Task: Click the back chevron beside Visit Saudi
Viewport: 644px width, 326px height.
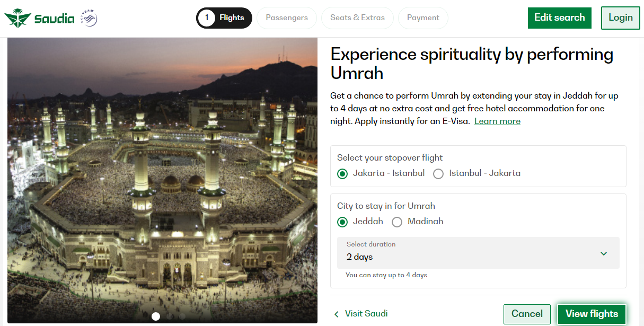Action: click(336, 314)
